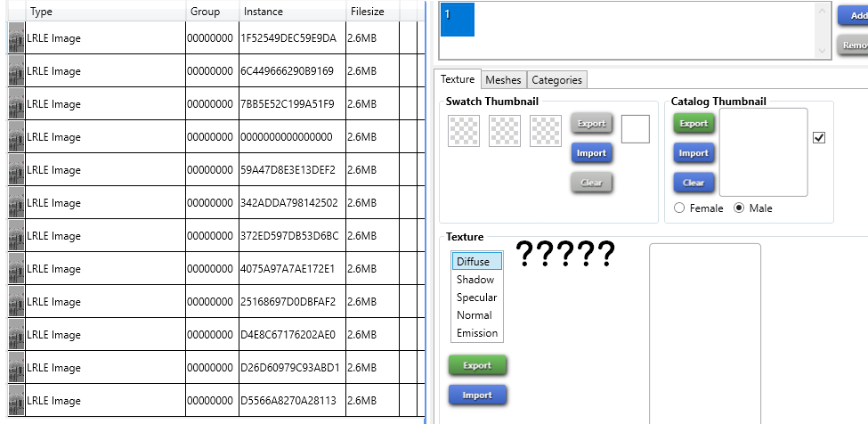Select the third swatch thumbnail slot
Image resolution: width=868 pixels, height=424 pixels.
[546, 131]
